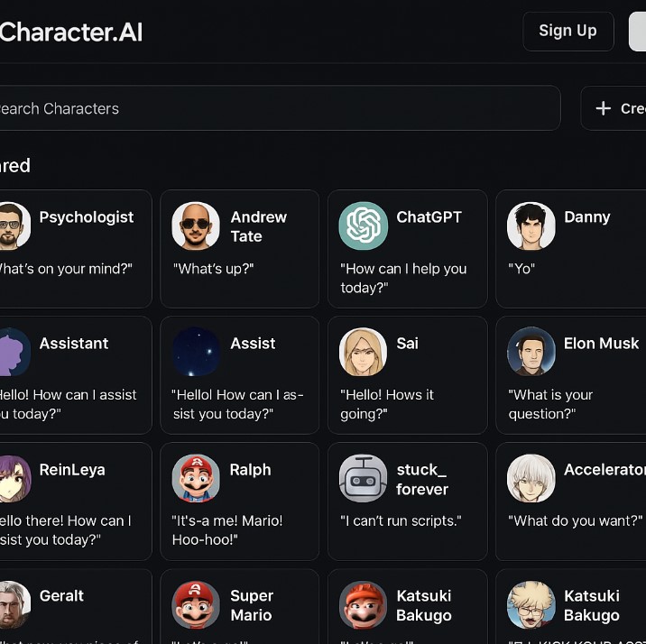Click Katsuki Bakugo's red-cap mustache avatar

pyautogui.click(x=363, y=604)
